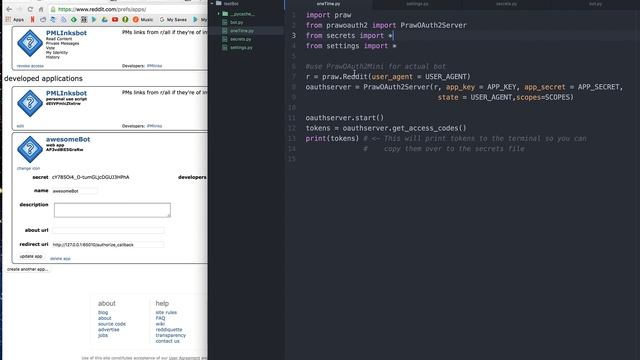Click the delete app link
The image size is (640, 360).
point(60,258)
